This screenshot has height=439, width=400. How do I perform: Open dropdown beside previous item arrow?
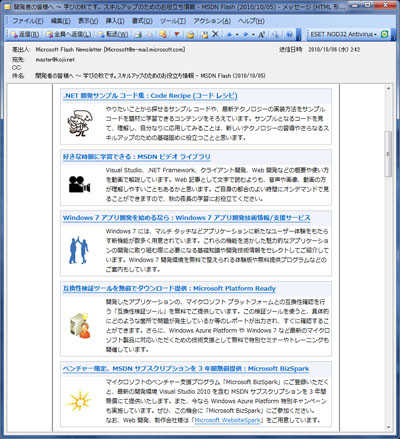point(237,34)
